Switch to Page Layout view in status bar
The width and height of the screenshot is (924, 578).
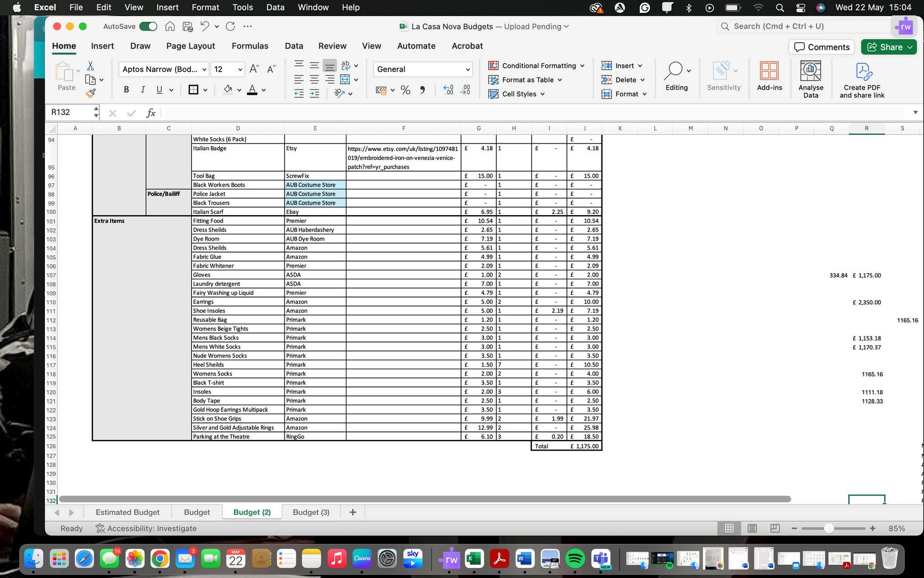click(752, 528)
